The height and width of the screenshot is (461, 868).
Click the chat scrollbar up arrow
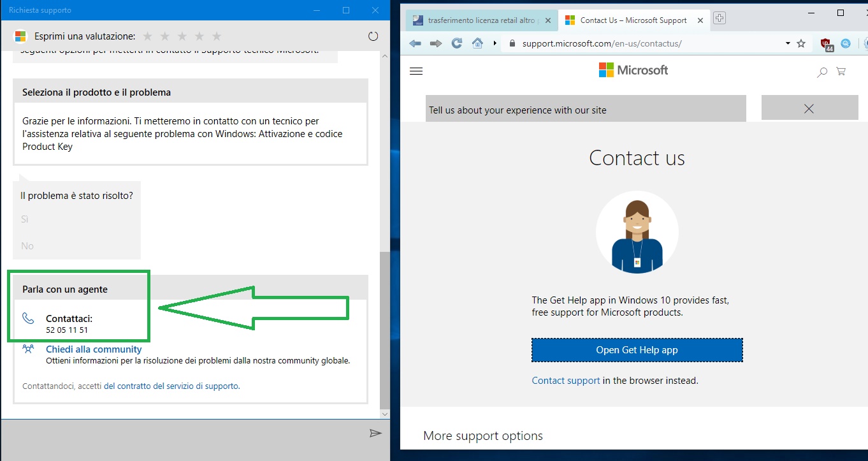coord(384,57)
